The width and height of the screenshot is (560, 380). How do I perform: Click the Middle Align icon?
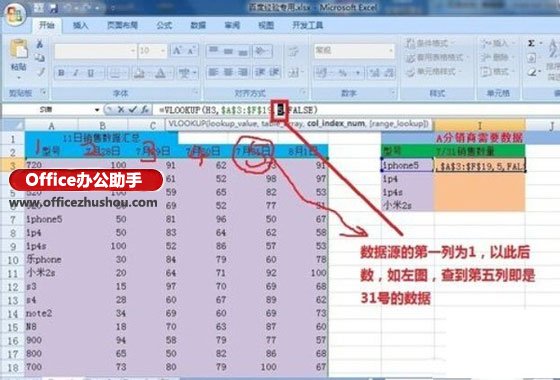[229, 51]
